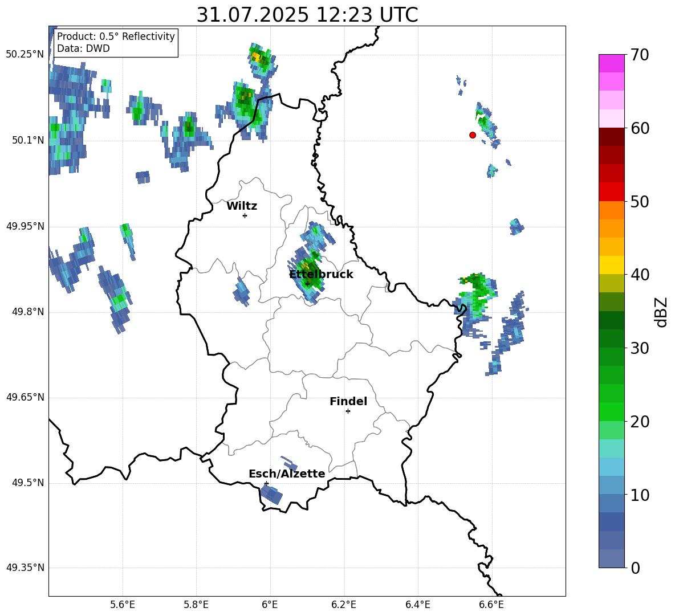This screenshot has height=616, width=675.
Task: Pick the yellow swatch at 40 dBZ
Action: [x=611, y=265]
